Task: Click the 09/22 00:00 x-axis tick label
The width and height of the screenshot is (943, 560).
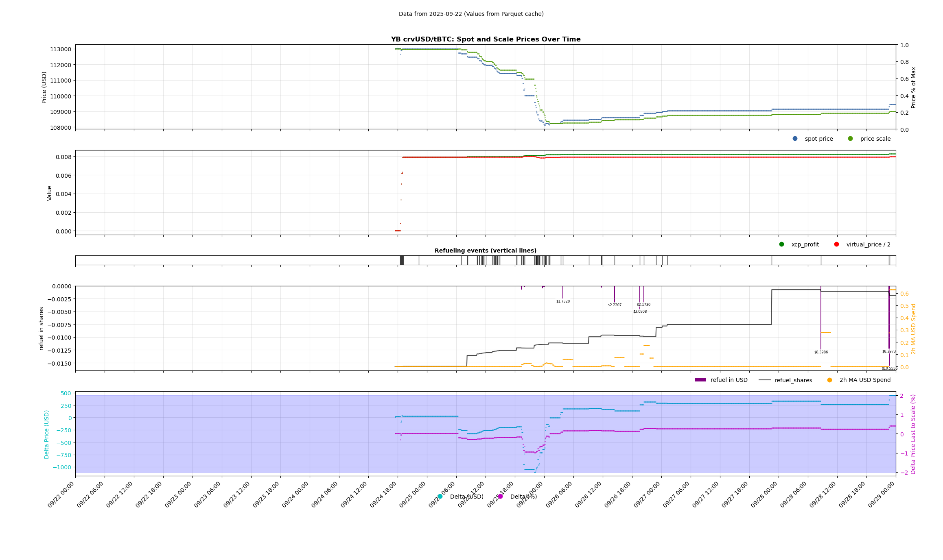Action: (61, 495)
